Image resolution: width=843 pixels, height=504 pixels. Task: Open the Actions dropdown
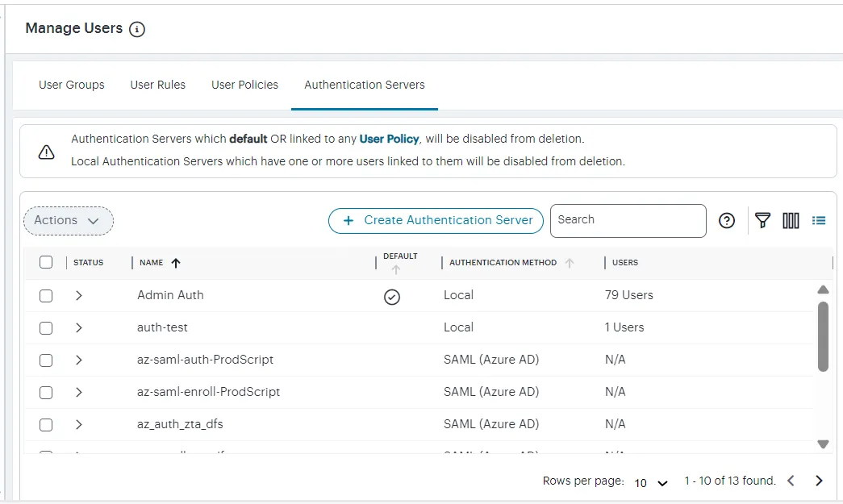click(x=69, y=221)
